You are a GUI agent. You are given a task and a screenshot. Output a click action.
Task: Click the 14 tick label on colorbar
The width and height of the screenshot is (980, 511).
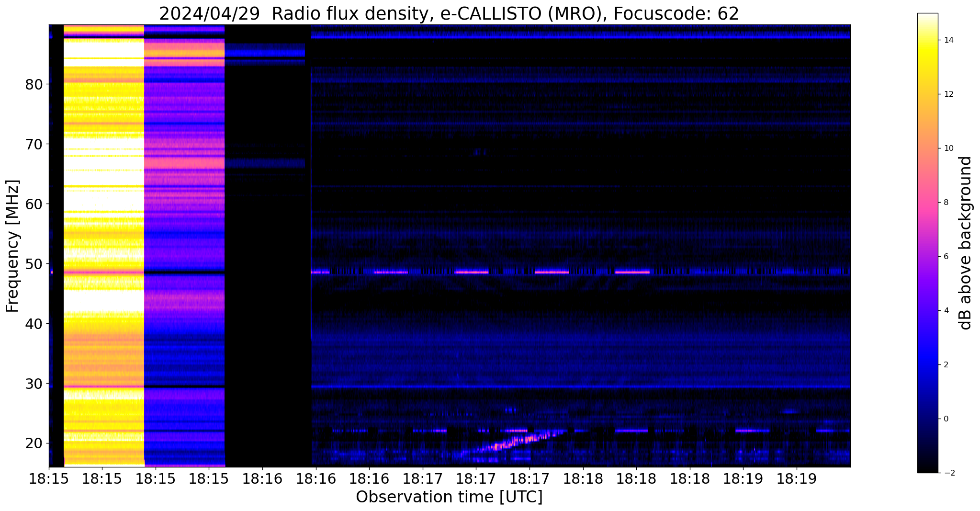(948, 40)
